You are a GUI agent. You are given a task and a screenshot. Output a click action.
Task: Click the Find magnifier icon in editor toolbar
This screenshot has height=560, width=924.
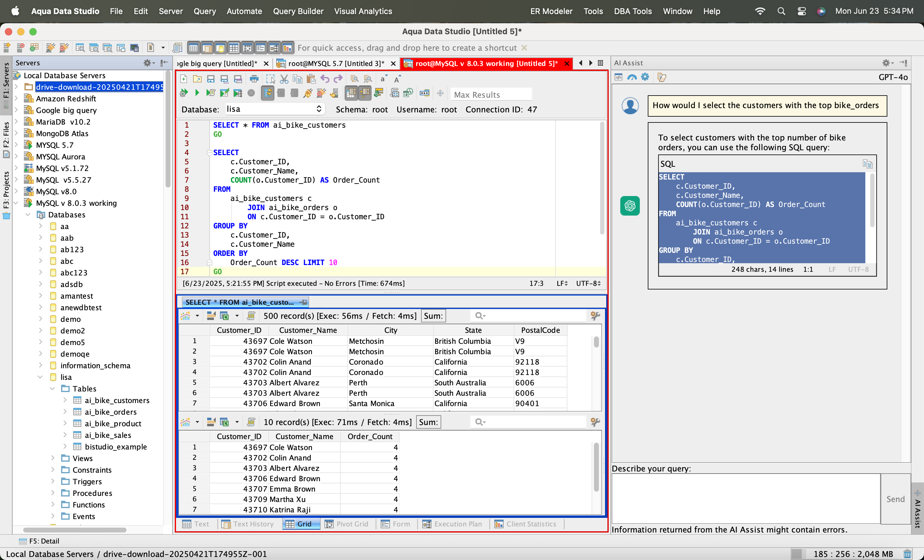(354, 79)
